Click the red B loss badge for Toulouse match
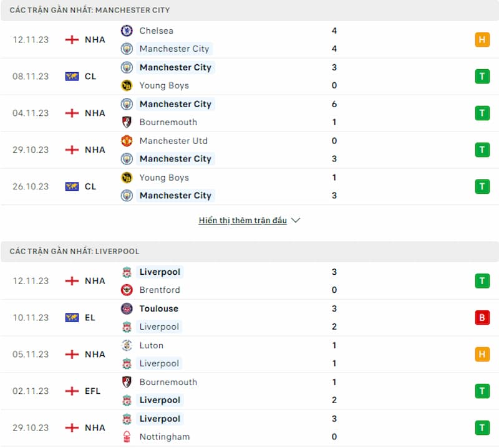Screen dimensions: 499x448 click(482, 317)
